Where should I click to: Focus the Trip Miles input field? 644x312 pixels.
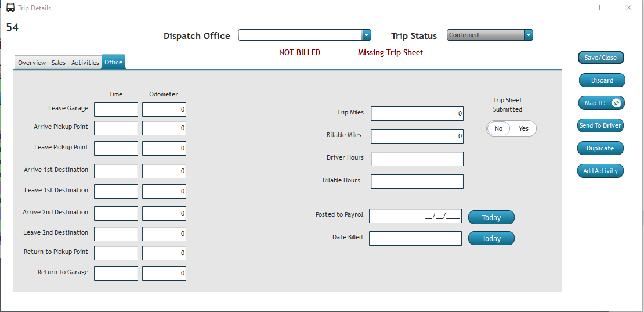coord(417,113)
